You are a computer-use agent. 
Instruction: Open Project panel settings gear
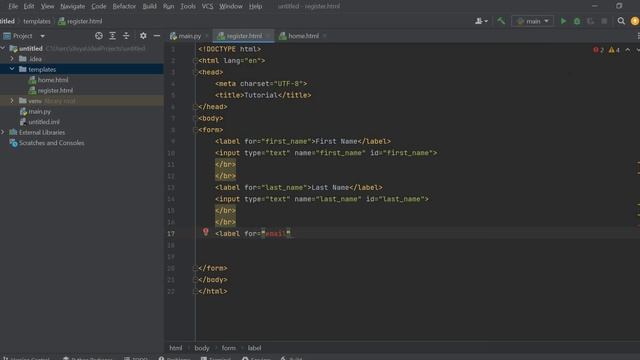[143, 36]
